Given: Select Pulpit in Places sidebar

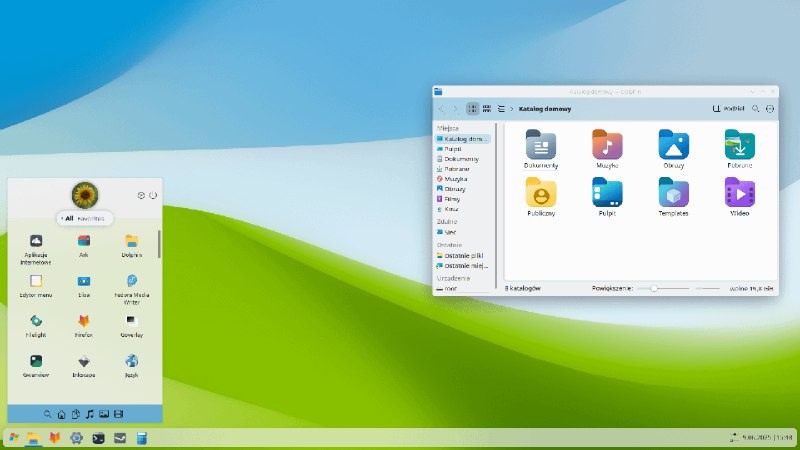Looking at the screenshot, I should [463, 149].
